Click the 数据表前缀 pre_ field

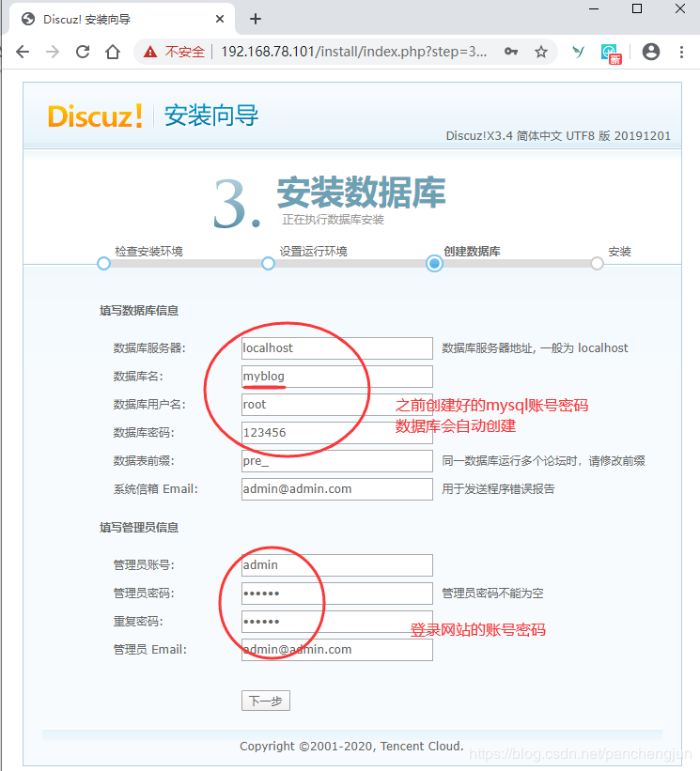(x=337, y=461)
